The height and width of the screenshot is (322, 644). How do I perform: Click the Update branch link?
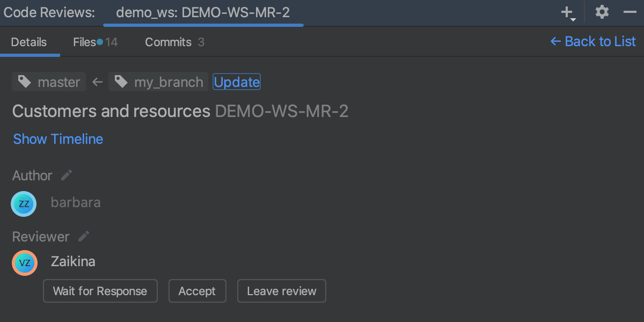tap(237, 82)
